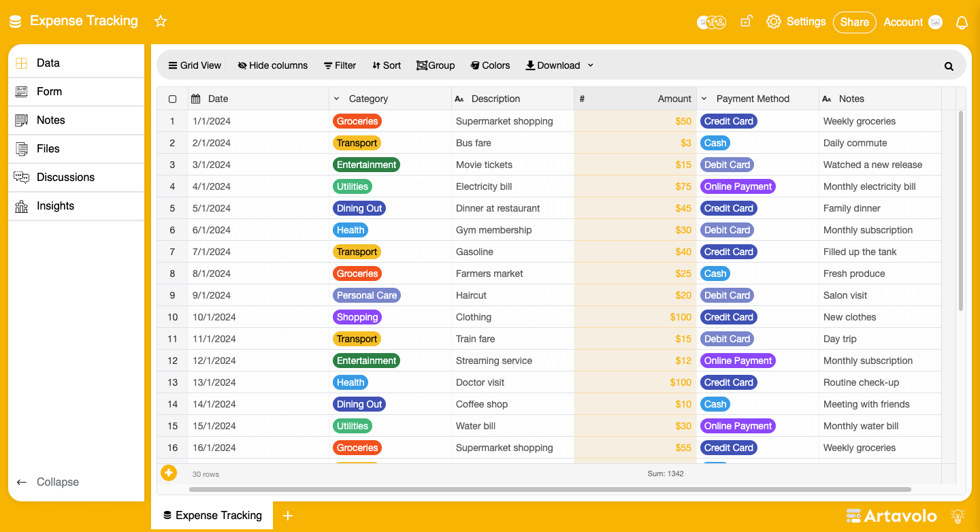Click the Streaming service description cell
Screen dimensions: 980x532
click(x=512, y=361)
